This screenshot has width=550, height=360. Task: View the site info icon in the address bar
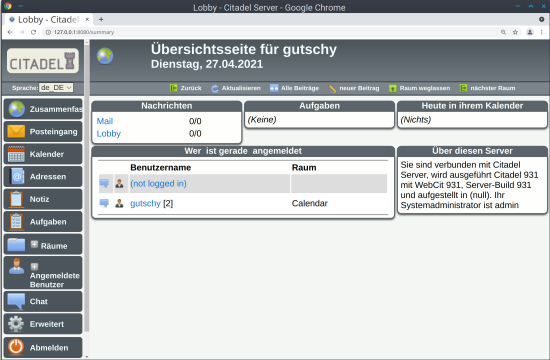pos(48,32)
